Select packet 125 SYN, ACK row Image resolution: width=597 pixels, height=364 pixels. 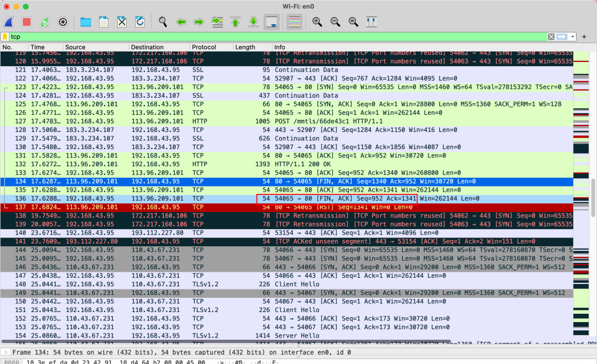click(x=287, y=104)
